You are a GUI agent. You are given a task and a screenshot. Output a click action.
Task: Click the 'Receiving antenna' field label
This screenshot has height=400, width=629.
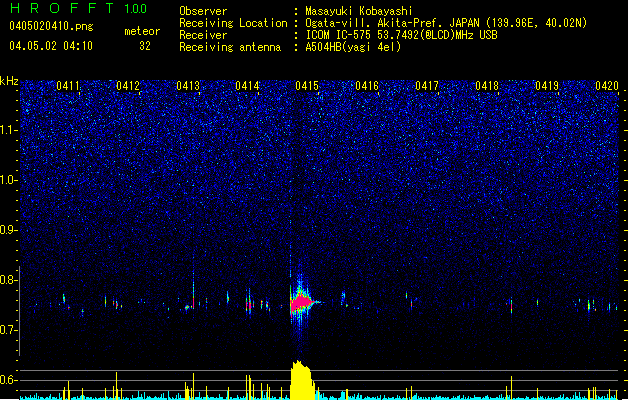tap(230, 47)
